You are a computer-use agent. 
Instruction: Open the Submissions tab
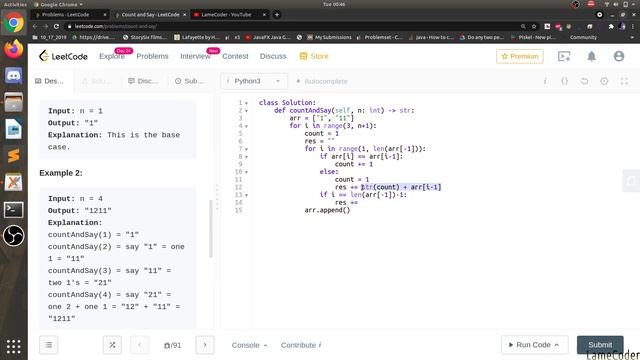click(x=190, y=81)
